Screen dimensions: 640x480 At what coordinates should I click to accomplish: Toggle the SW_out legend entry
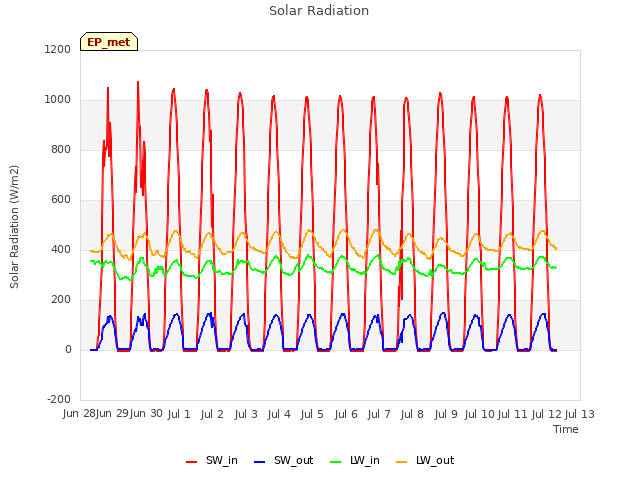284,460
